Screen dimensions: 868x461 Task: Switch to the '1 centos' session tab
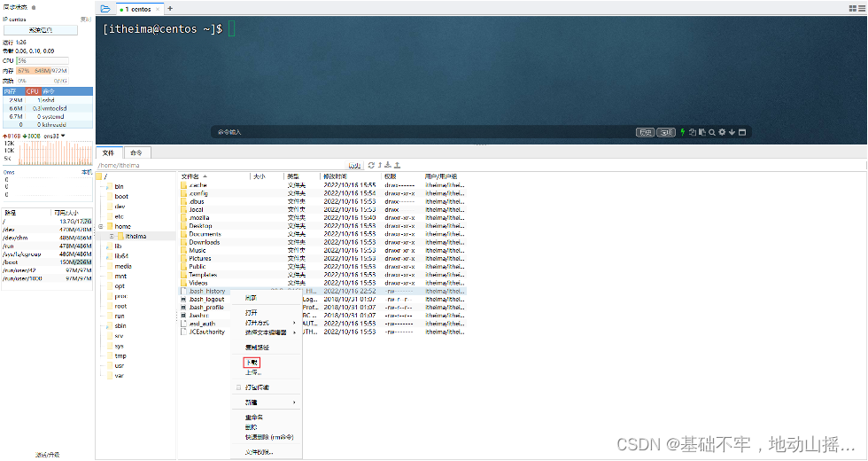pyautogui.click(x=136, y=9)
